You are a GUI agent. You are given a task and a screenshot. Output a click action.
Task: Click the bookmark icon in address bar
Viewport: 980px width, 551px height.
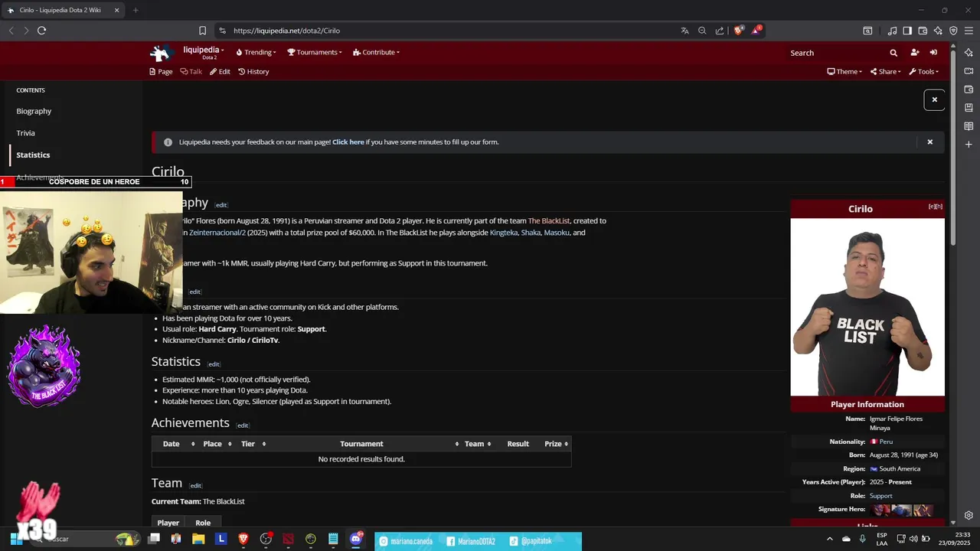click(x=202, y=31)
